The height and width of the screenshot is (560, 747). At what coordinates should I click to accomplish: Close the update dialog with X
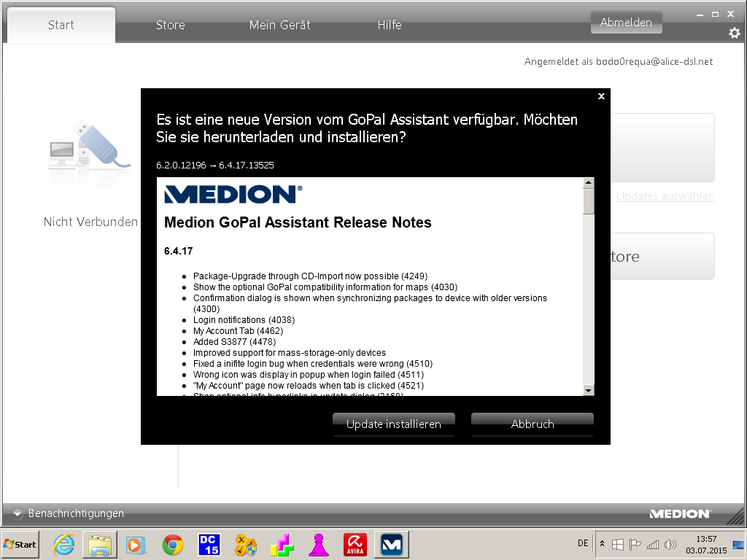click(x=601, y=96)
